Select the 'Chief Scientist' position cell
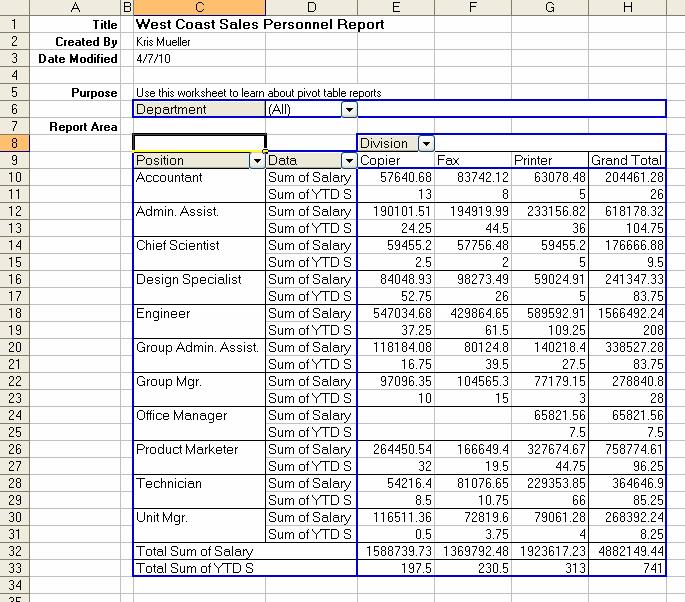685x602 pixels. click(199, 246)
